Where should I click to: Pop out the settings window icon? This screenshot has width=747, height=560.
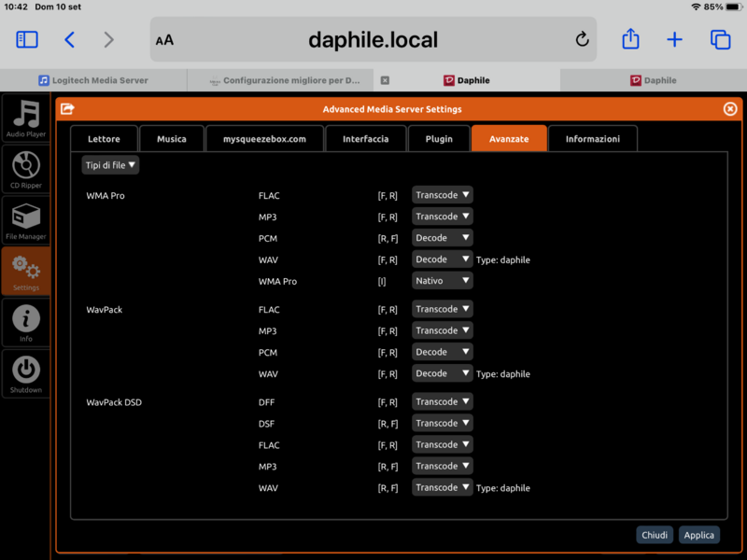pos(67,109)
